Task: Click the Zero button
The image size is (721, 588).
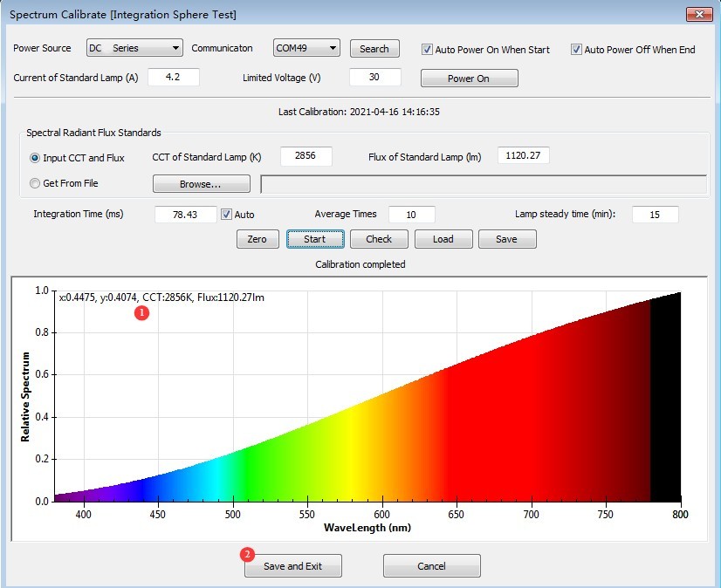Action: click(x=257, y=239)
